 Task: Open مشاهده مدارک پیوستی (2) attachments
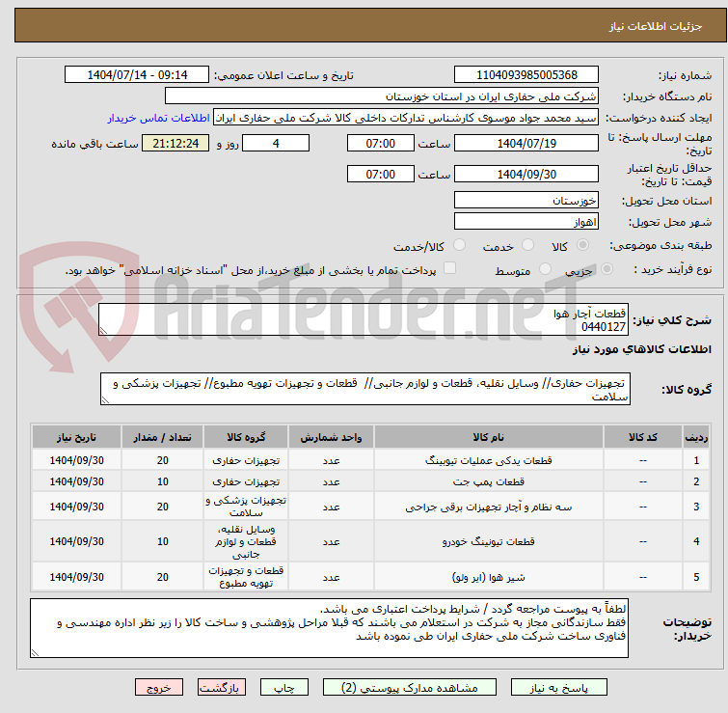click(x=410, y=688)
